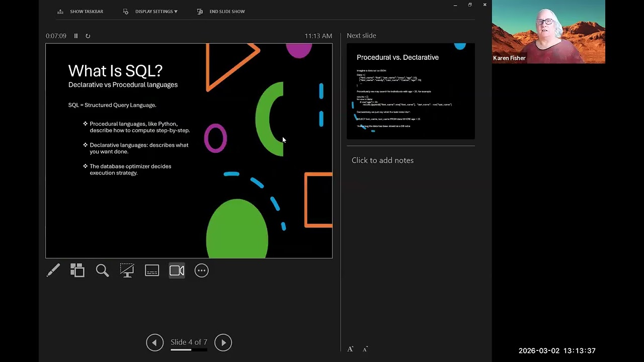Select the pen and laser pointer tools

click(53, 270)
